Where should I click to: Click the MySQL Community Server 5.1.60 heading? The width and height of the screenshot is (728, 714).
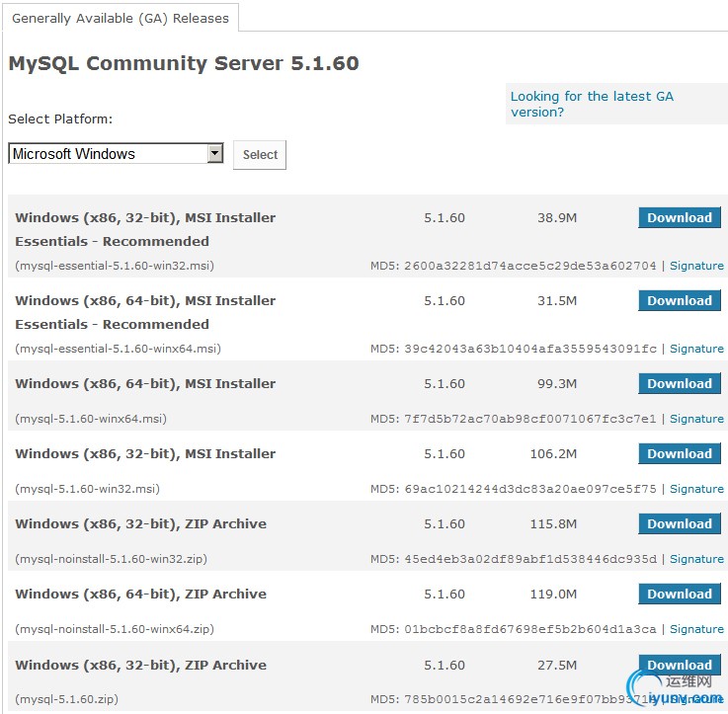tap(184, 63)
